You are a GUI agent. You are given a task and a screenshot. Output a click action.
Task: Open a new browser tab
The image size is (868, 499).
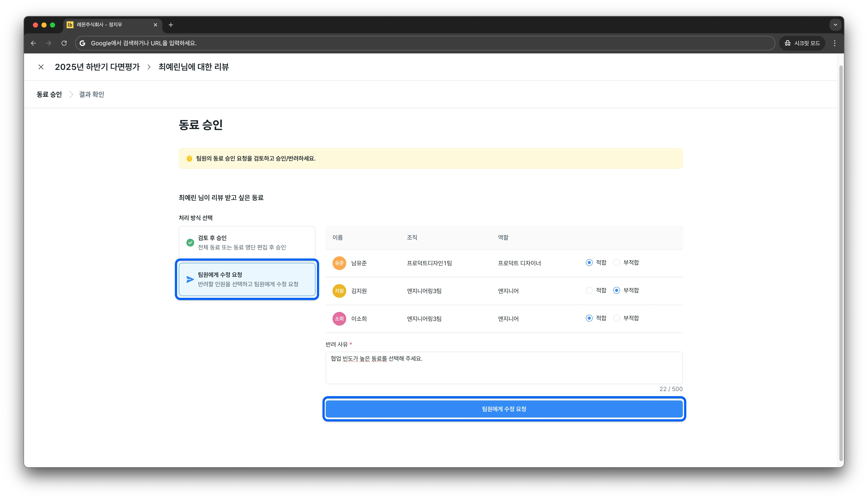(x=171, y=25)
